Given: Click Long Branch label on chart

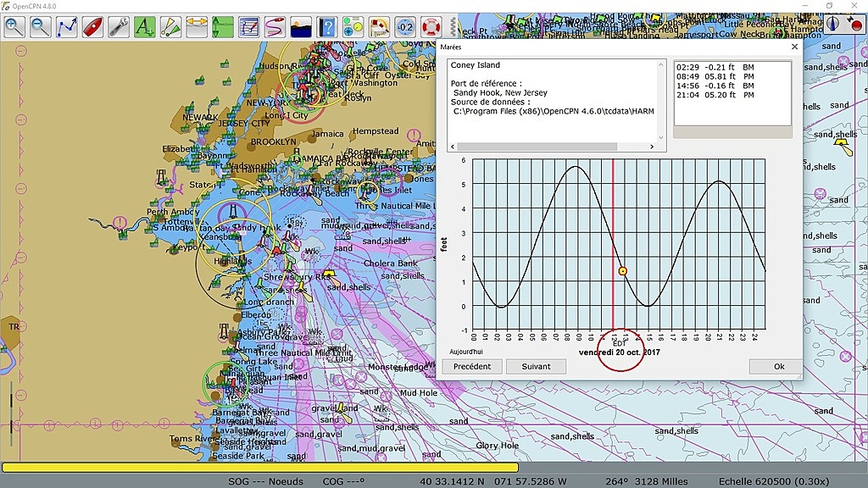Looking at the screenshot, I should coord(269,302).
